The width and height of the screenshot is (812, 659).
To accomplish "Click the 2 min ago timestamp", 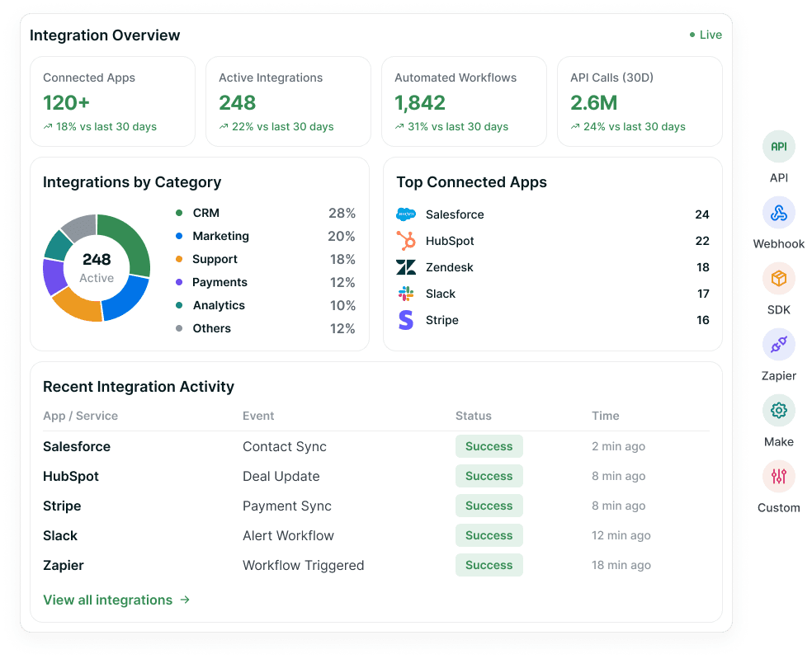I will point(618,446).
